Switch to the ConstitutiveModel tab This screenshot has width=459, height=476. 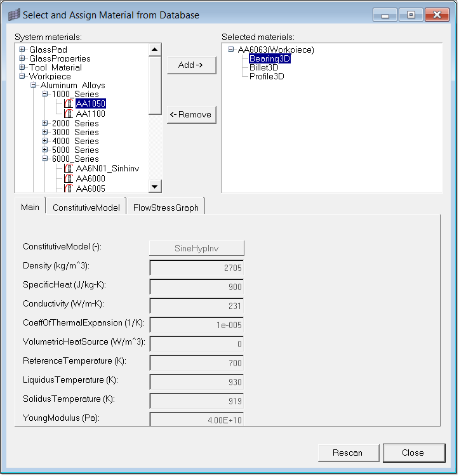86,208
